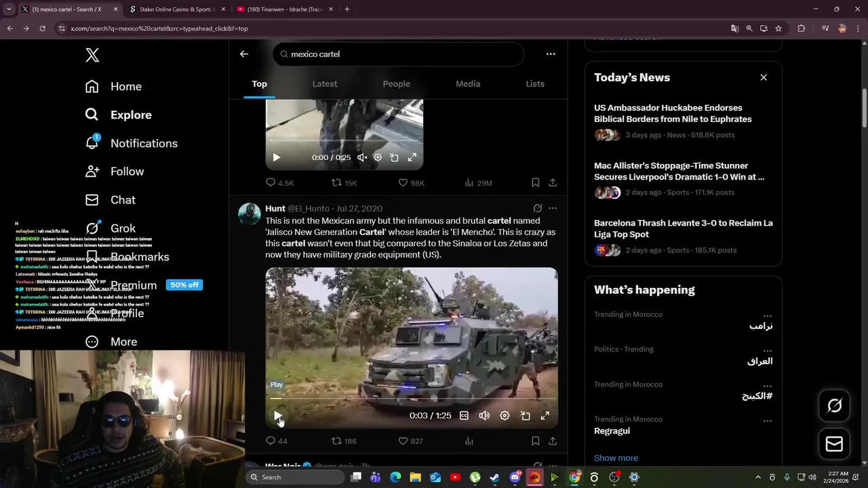Seek along the 1:25 video progress bar
Viewport: 868px width, 488px height.
click(412, 399)
